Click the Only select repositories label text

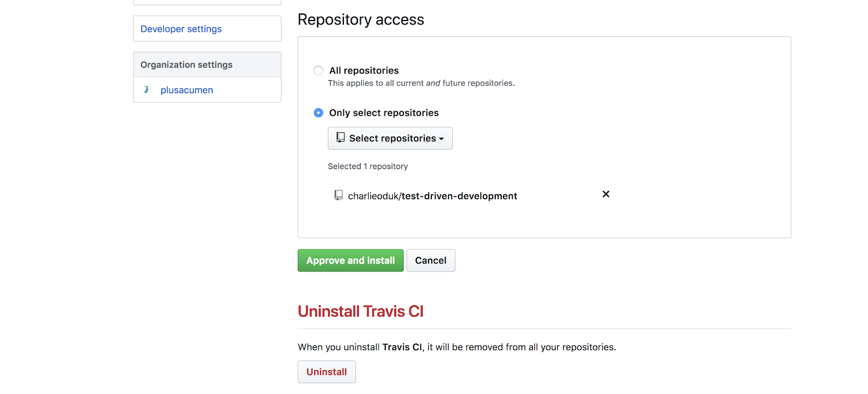pos(384,113)
